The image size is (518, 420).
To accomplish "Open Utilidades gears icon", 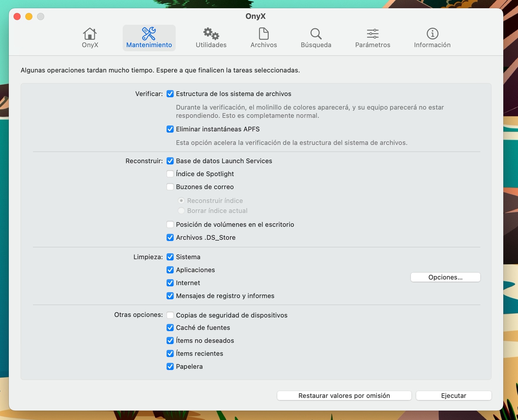I will [211, 34].
